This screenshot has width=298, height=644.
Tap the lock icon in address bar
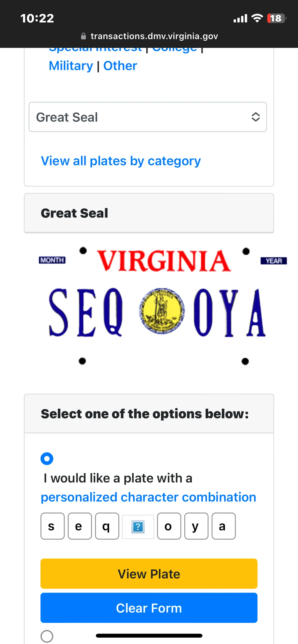coord(84,36)
